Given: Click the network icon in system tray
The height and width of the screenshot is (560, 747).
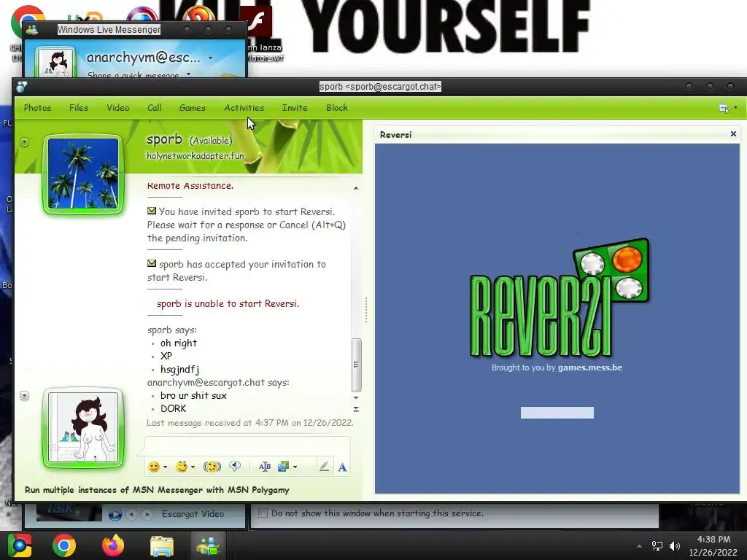Looking at the screenshot, I should pos(657,545).
